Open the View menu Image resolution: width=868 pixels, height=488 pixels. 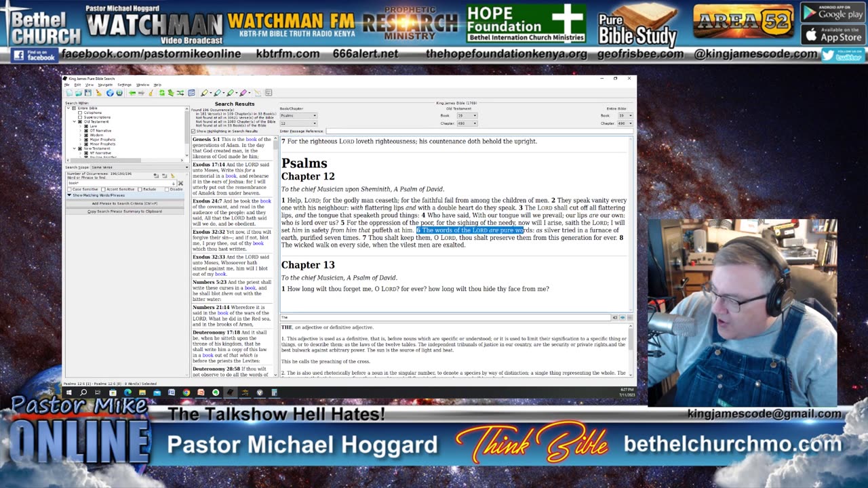[x=90, y=85]
